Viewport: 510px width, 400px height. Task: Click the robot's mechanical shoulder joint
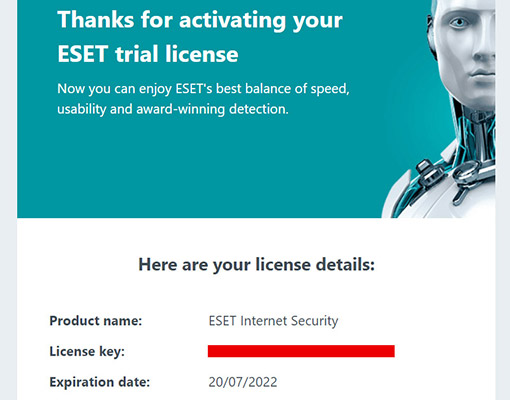pos(467,177)
